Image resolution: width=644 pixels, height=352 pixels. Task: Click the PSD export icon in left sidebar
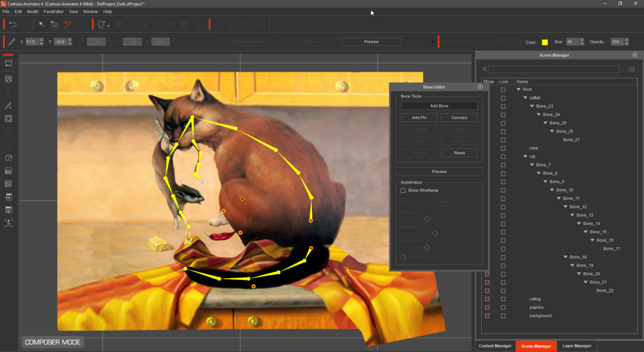point(8,210)
